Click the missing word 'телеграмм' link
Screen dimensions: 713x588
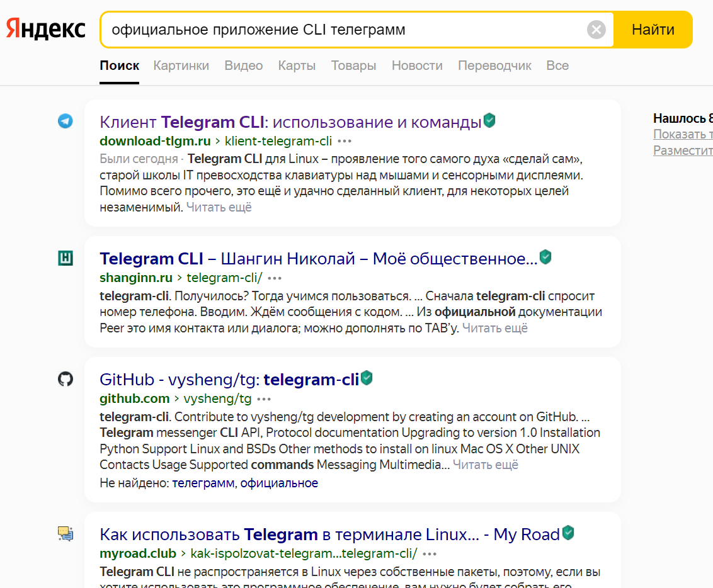tap(203, 483)
